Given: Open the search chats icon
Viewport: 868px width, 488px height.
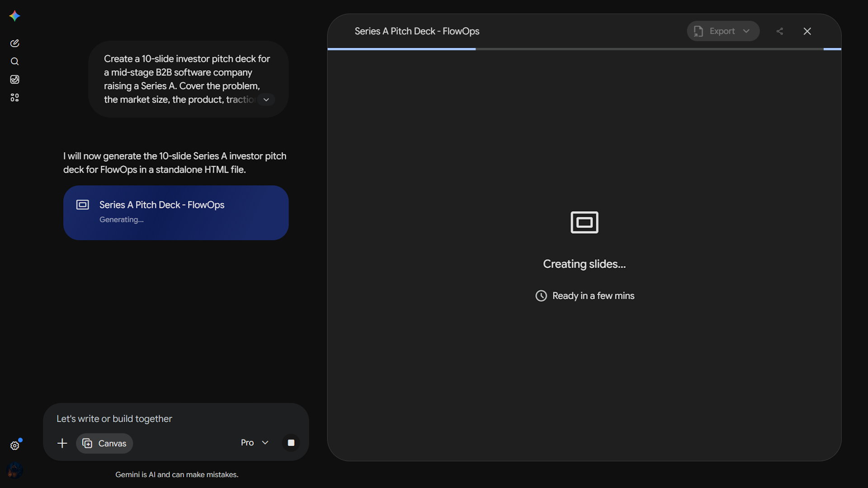Looking at the screenshot, I should pyautogui.click(x=14, y=61).
